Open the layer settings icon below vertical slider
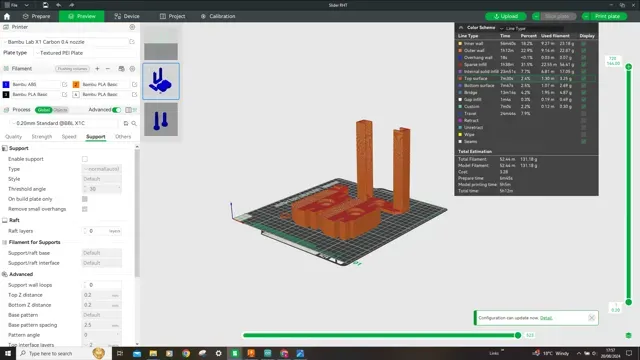640x360 pixels. click(629, 335)
